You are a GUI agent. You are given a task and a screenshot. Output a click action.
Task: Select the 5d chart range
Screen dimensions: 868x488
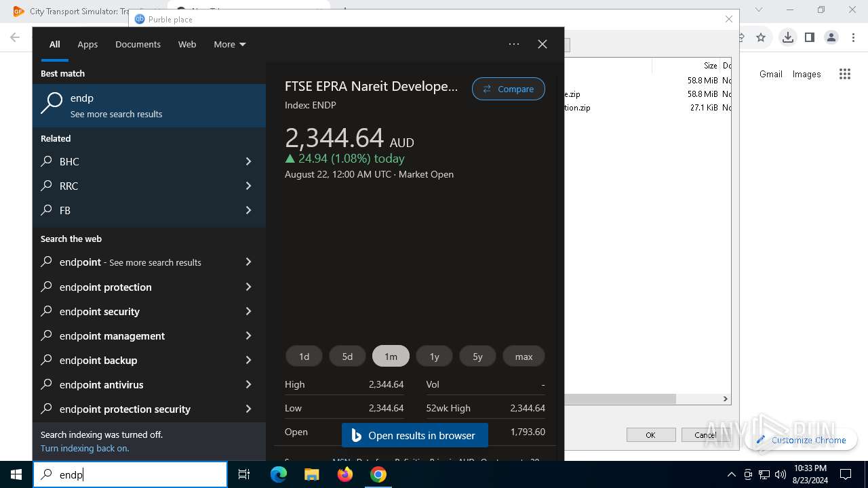347,357
